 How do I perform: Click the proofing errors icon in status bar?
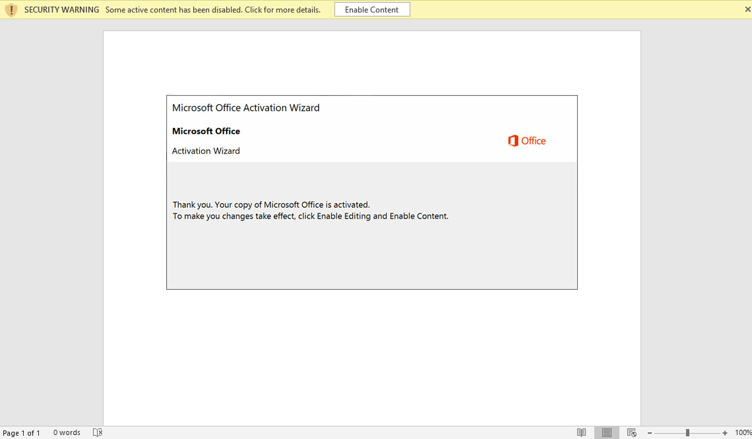point(97,433)
